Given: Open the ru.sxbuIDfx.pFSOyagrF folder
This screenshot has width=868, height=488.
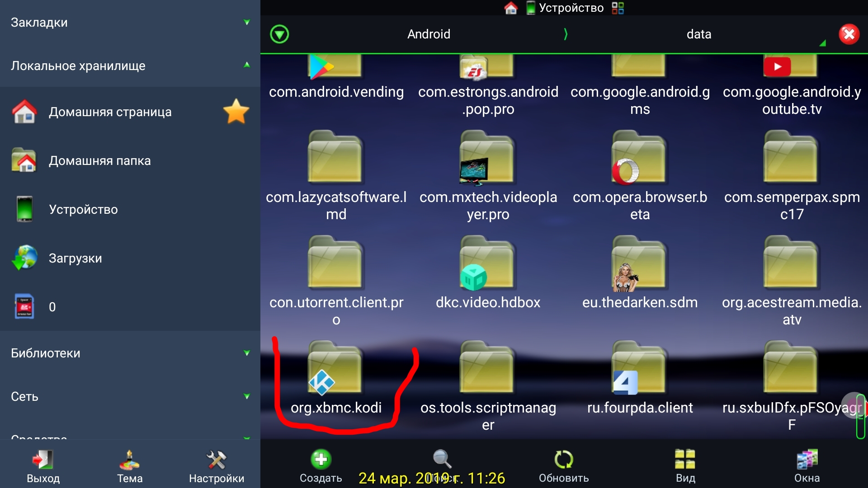Looking at the screenshot, I should coord(792,387).
